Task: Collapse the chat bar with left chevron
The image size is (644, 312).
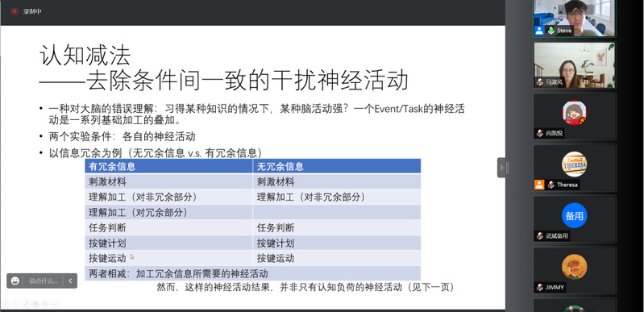Action: point(70,281)
